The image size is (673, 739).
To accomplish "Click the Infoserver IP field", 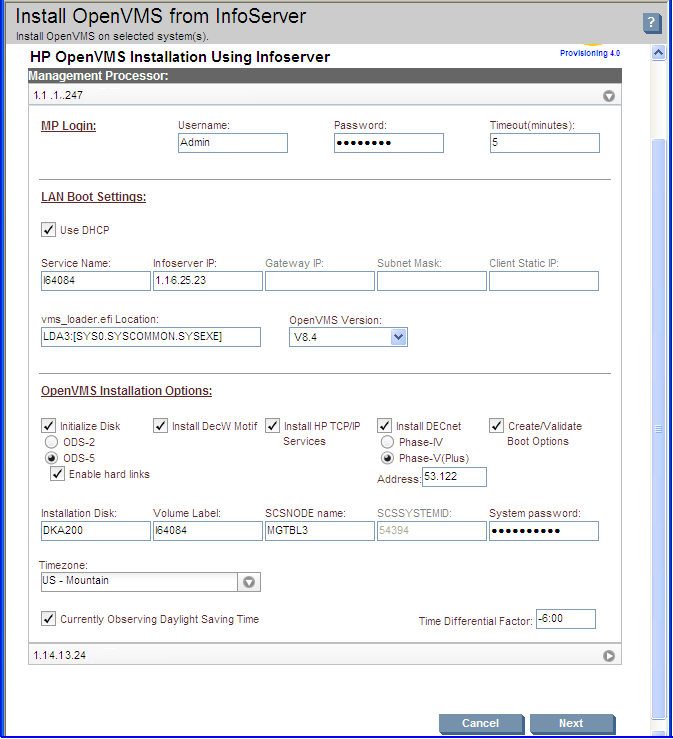I will click(208, 280).
